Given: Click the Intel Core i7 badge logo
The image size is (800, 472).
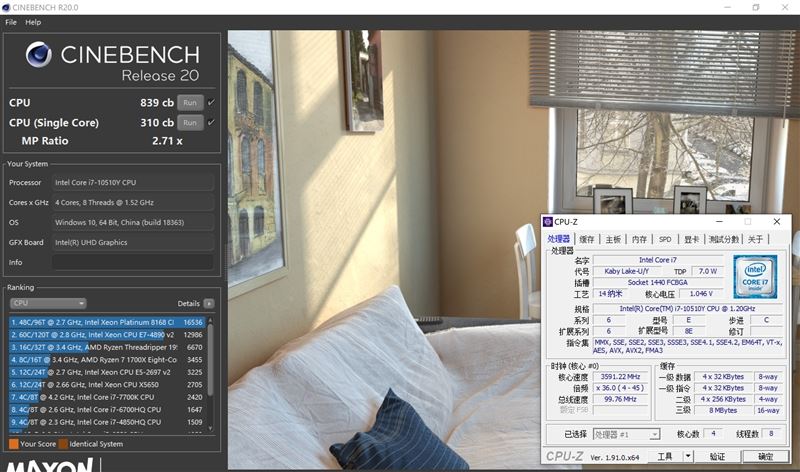Looking at the screenshot, I should click(x=755, y=277).
